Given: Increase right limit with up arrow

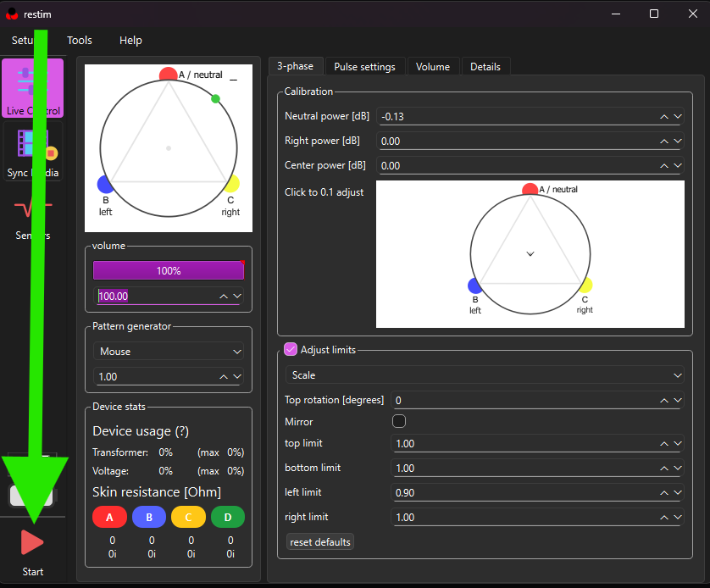Looking at the screenshot, I should pos(663,517).
